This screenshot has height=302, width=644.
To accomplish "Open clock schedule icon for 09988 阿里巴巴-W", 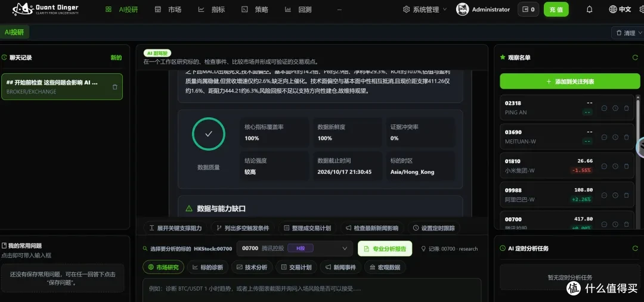I will pyautogui.click(x=615, y=195).
